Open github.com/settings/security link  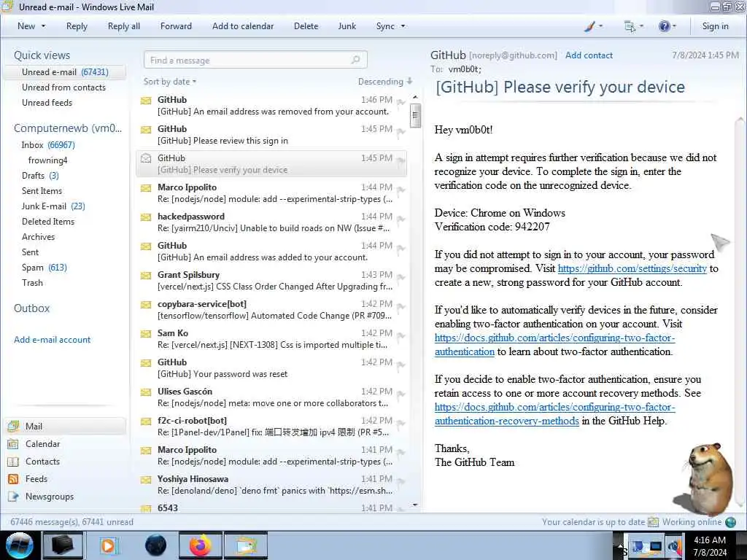(632, 268)
